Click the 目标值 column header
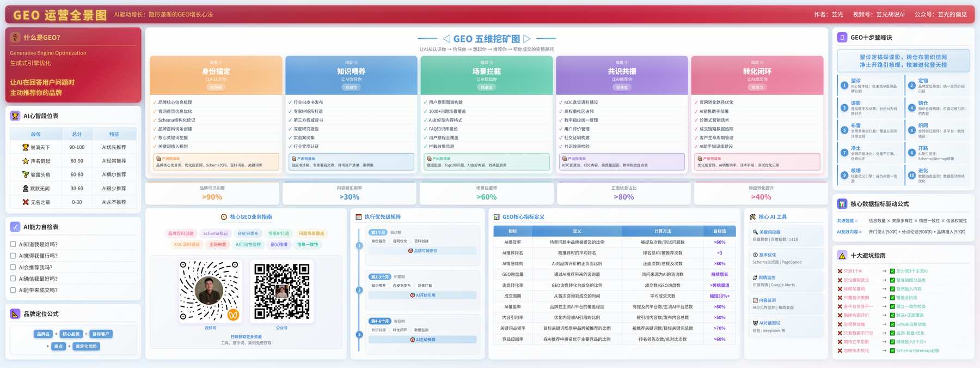 coord(720,231)
